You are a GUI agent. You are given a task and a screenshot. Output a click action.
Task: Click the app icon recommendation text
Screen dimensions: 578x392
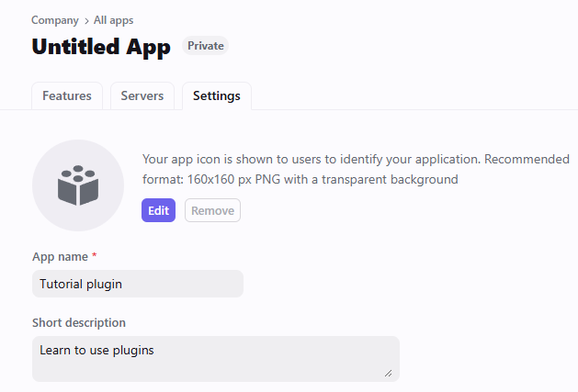pos(357,169)
